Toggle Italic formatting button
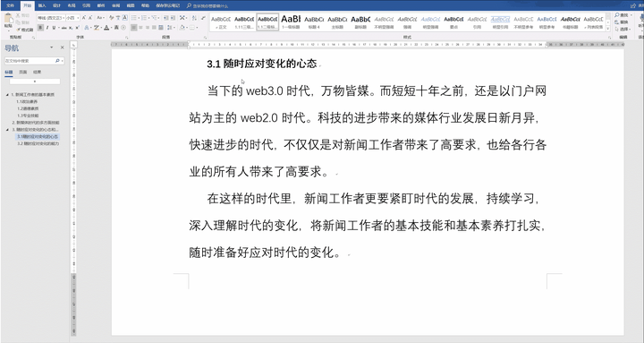Image resolution: width=644 pixels, height=343 pixels. (x=47, y=28)
